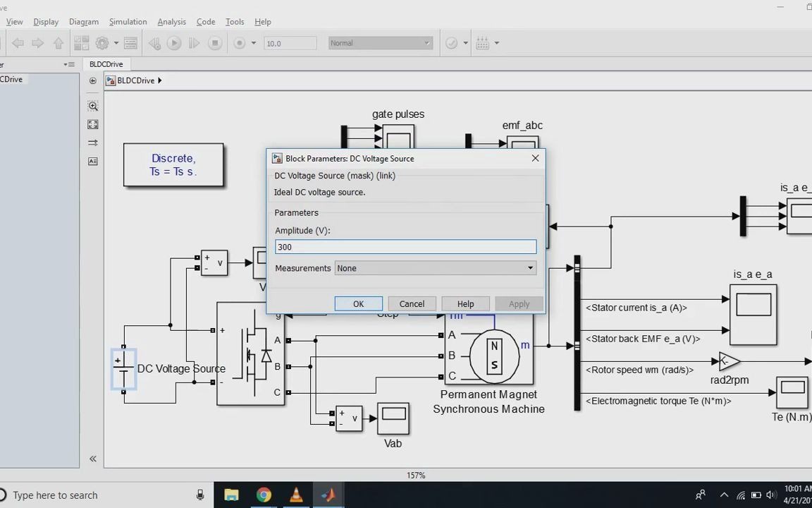Viewport: 812px width, 508px height.
Task: Click OK to confirm voltage amplitude
Action: (x=358, y=303)
